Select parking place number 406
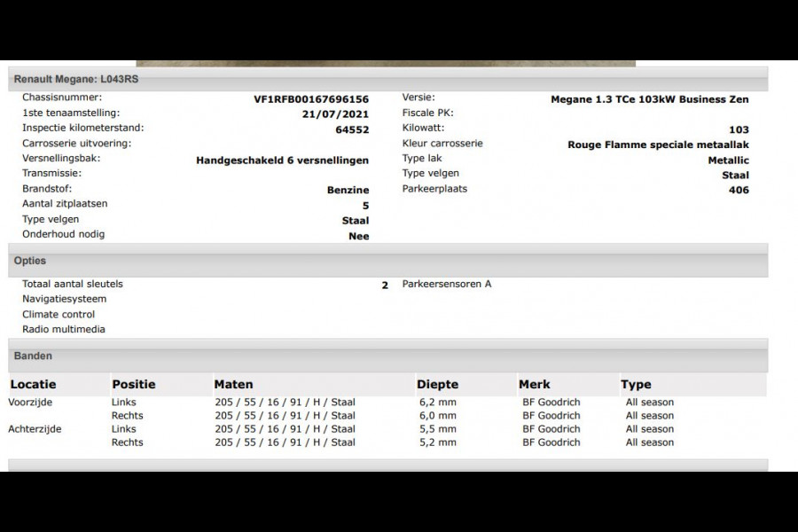Image resolution: width=798 pixels, height=532 pixels. point(739,190)
